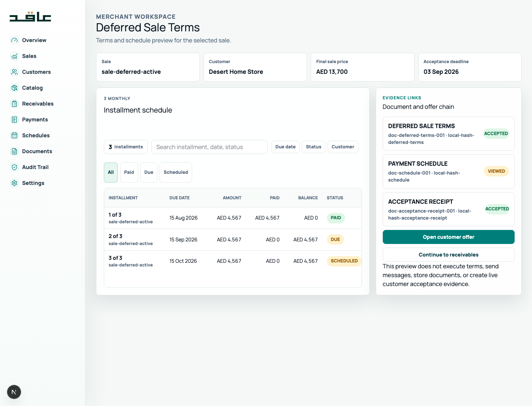This screenshot has height=406, width=532.
Task: Select installment row 1 of 3
Action: coord(233,218)
